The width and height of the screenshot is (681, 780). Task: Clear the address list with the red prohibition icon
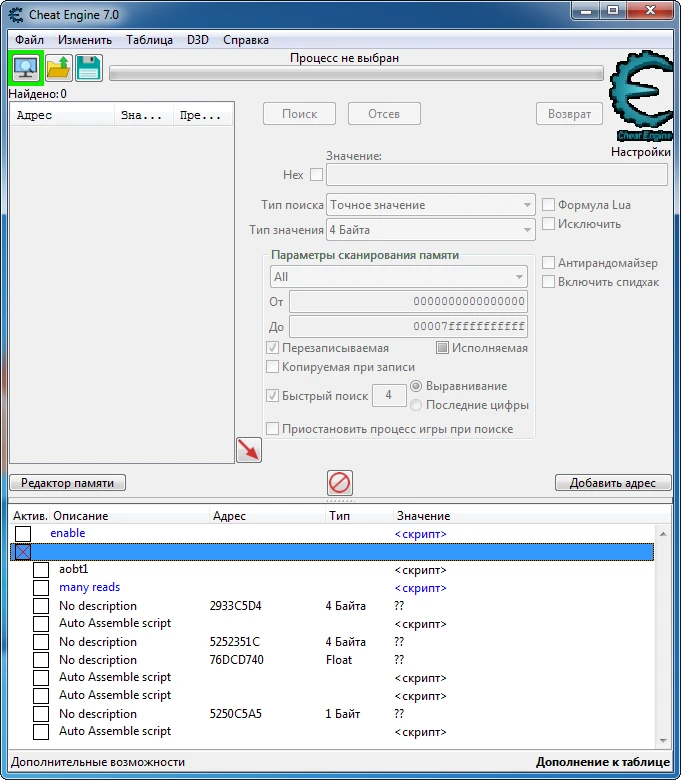tap(340, 483)
